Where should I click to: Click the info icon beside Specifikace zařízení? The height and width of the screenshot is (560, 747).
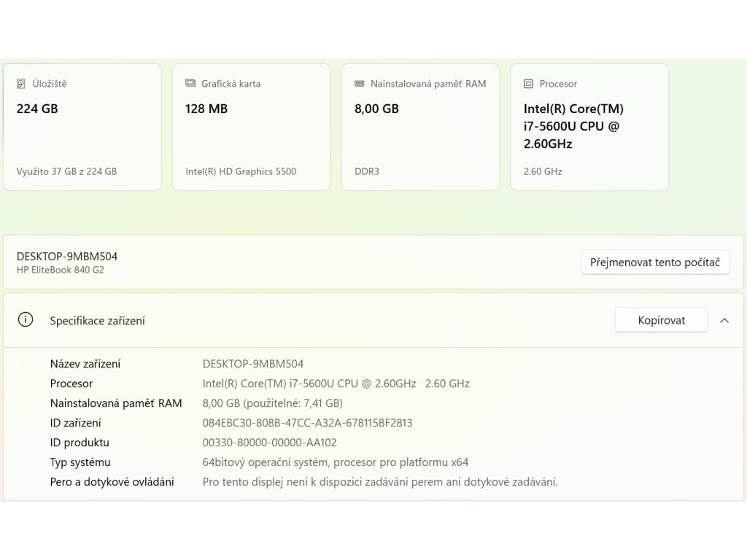pos(26,319)
